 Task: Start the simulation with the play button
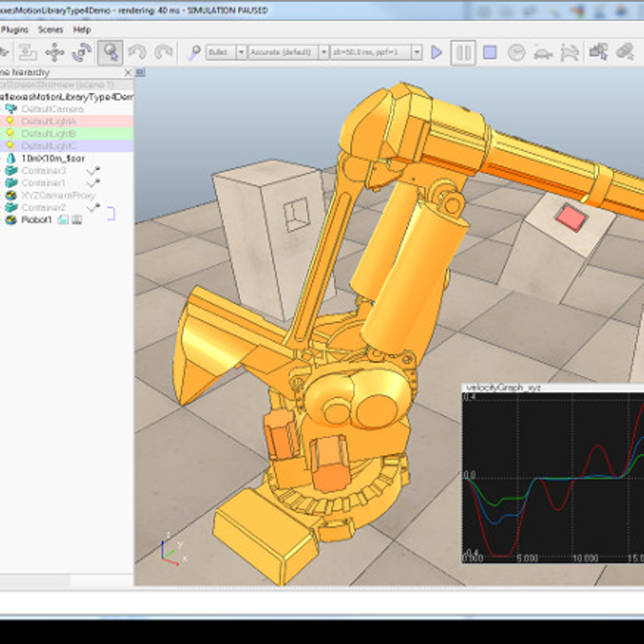[x=436, y=53]
